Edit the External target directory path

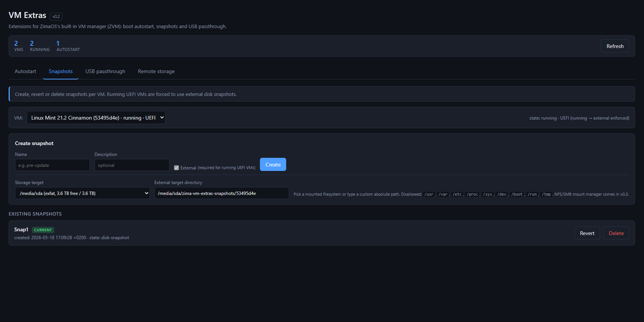[222, 193]
